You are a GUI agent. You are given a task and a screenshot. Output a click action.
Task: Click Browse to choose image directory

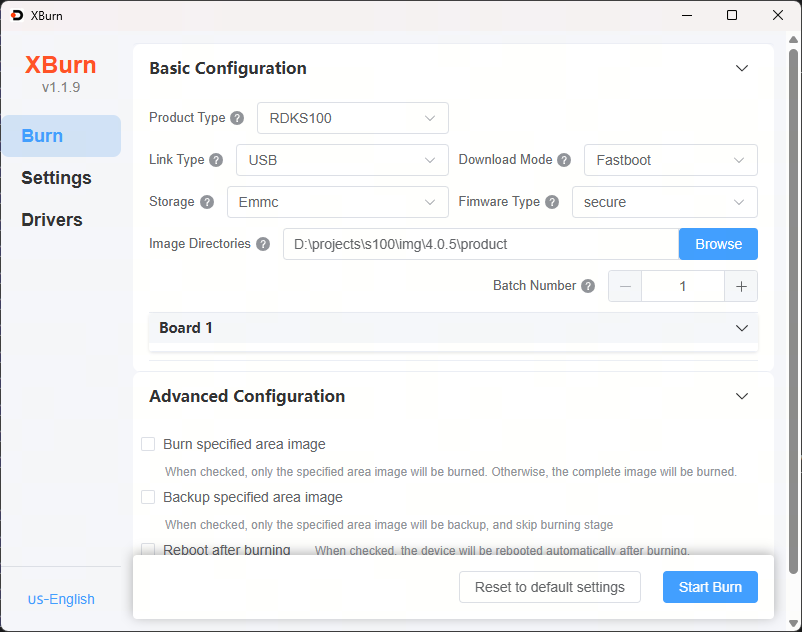[x=718, y=244]
